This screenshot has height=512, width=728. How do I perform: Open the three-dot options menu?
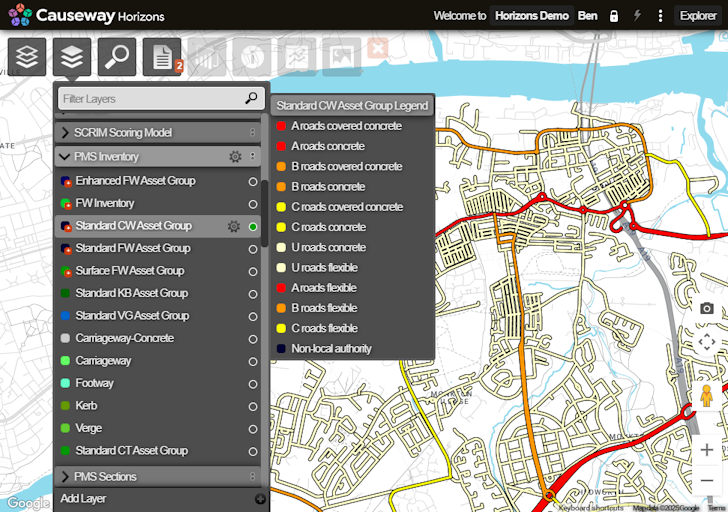click(660, 16)
